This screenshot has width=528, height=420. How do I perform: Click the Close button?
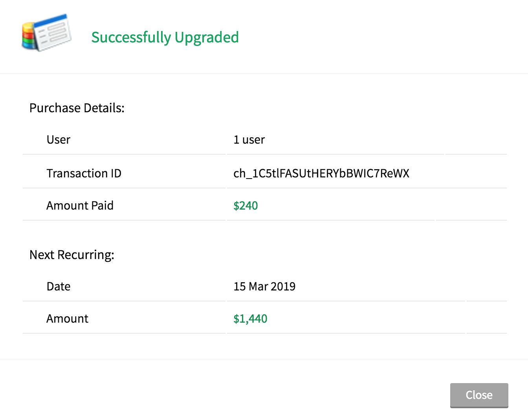(479, 395)
